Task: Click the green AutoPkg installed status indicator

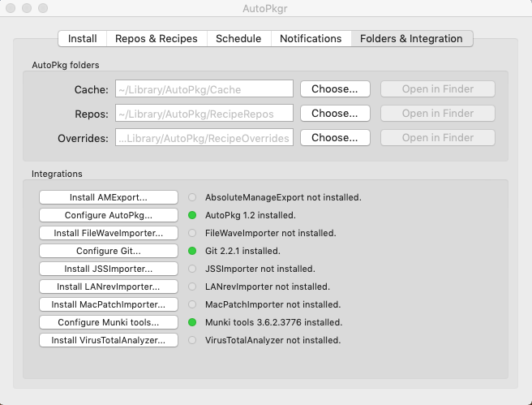Action: pos(192,215)
